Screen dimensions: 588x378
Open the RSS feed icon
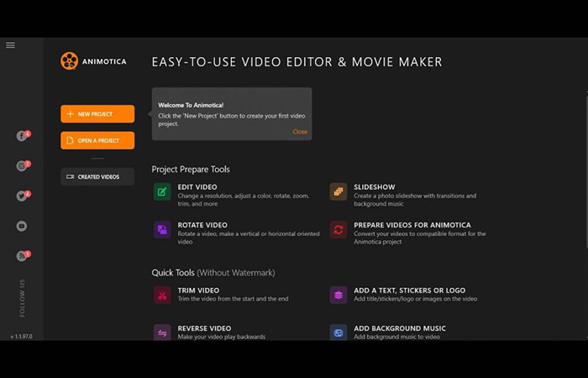tap(22, 255)
